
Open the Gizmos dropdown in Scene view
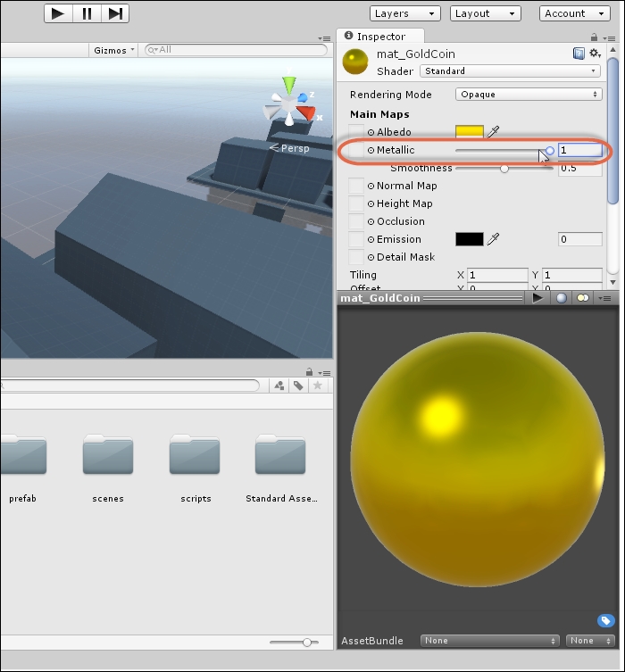113,50
